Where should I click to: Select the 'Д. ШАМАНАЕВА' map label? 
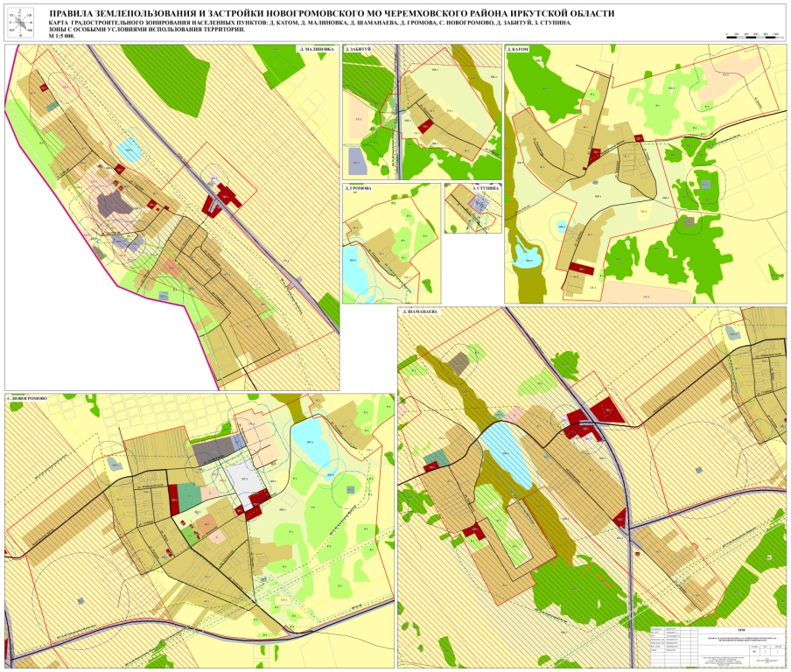(420, 311)
